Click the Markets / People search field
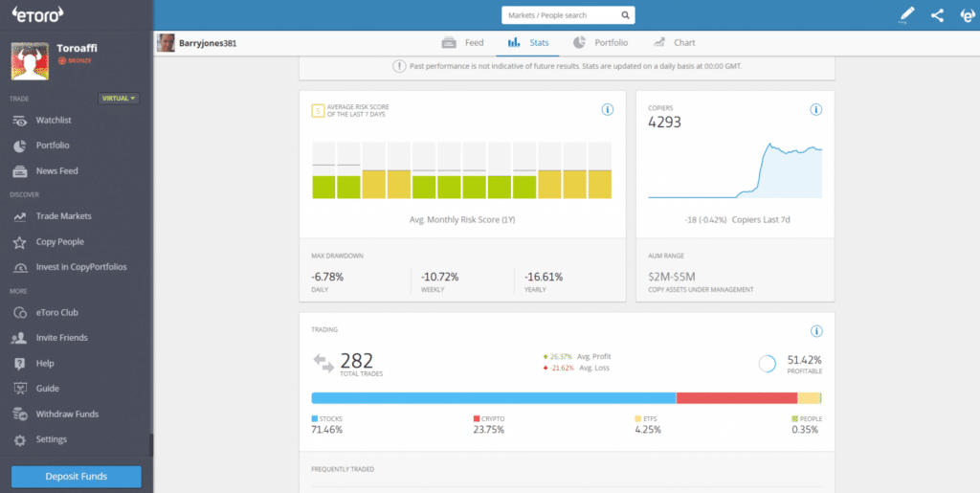 coord(568,15)
